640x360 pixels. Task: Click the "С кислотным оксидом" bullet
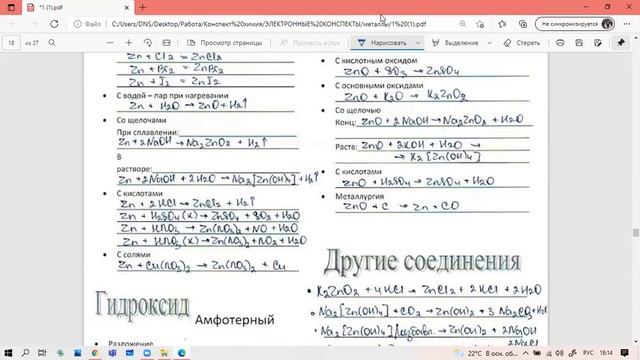pos(376,61)
